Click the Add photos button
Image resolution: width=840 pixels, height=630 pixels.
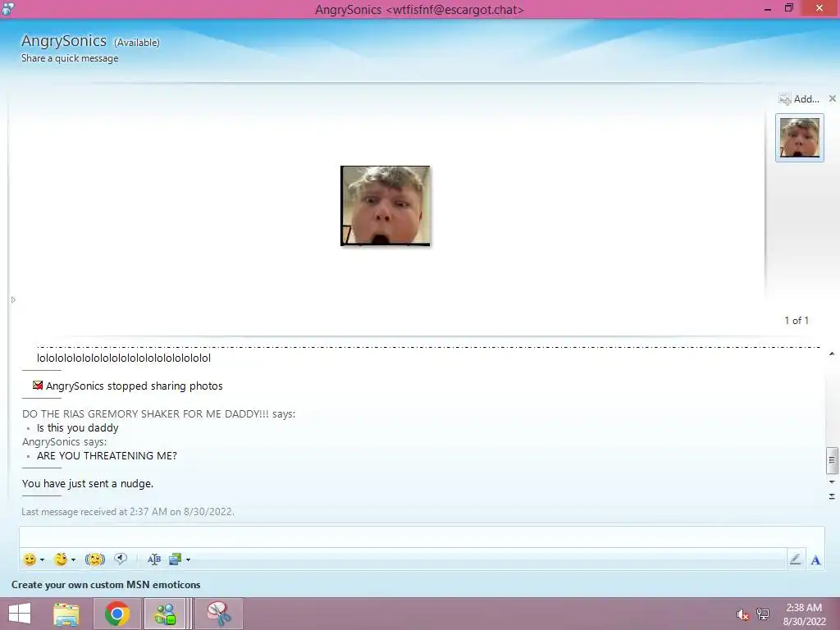tap(799, 98)
